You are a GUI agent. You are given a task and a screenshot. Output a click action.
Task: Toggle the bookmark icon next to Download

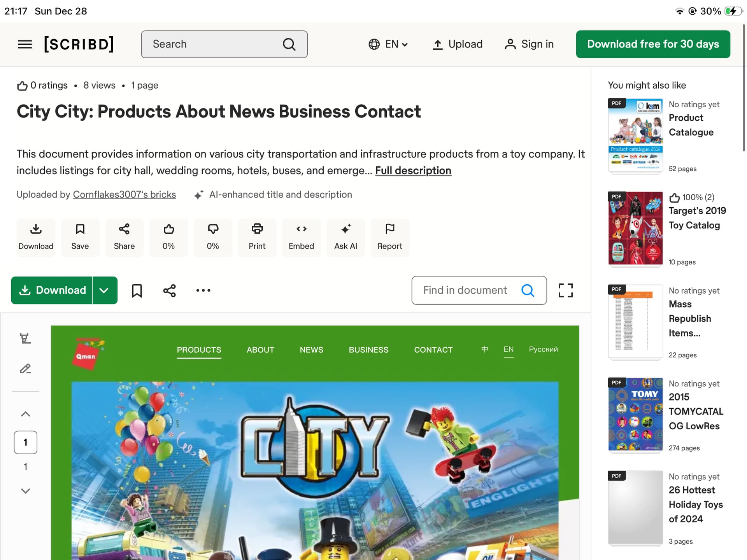click(x=137, y=290)
